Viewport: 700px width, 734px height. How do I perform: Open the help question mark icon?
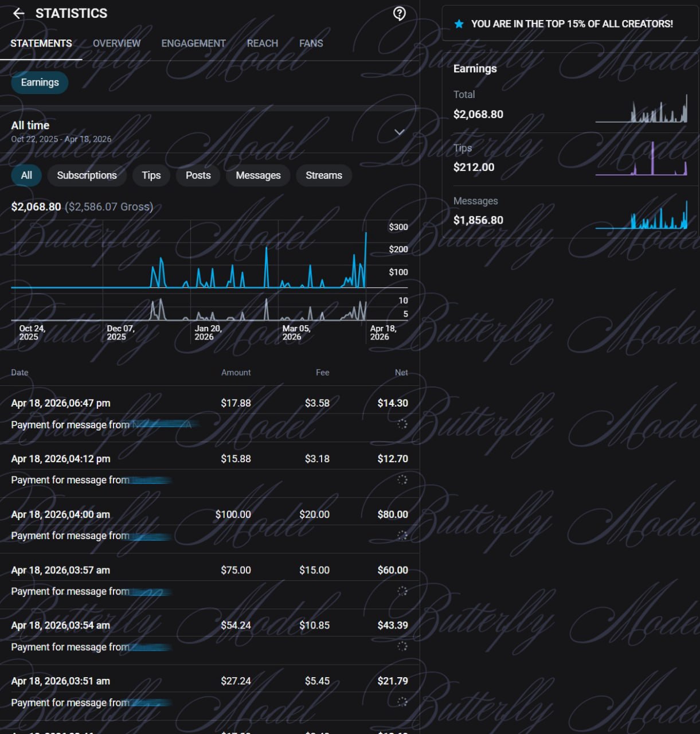point(400,13)
